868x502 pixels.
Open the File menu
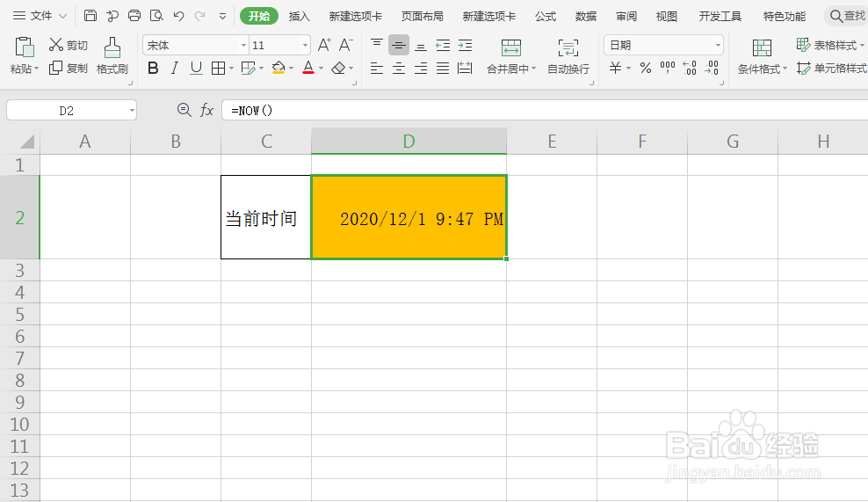point(40,16)
